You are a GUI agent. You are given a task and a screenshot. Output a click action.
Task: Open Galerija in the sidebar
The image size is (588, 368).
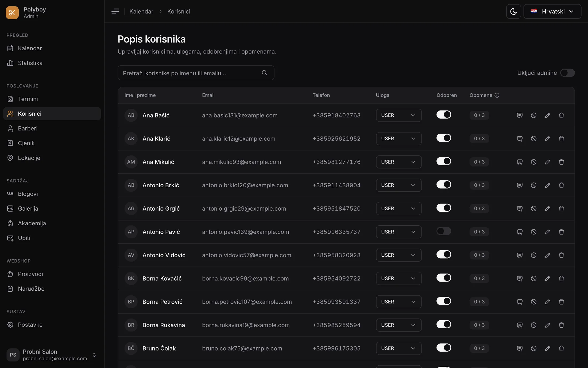coord(52,208)
